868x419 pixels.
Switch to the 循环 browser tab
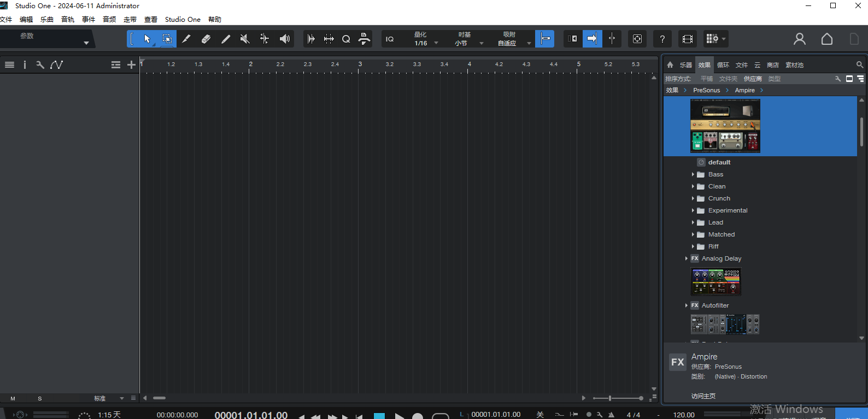(723, 64)
